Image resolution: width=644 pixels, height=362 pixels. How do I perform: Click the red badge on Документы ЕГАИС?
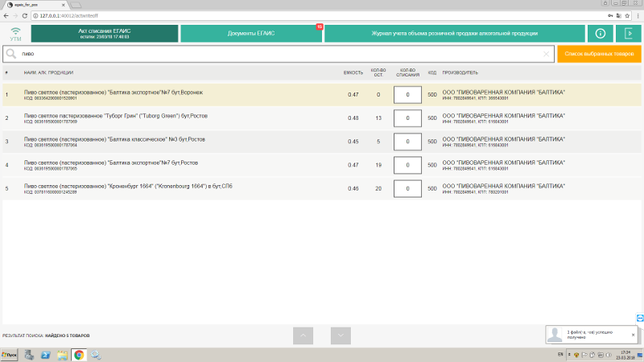pos(320,27)
